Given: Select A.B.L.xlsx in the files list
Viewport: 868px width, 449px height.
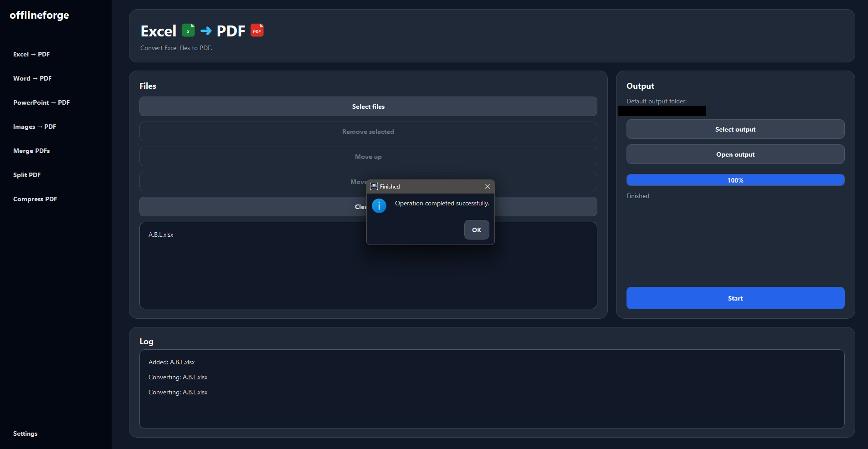Looking at the screenshot, I should point(161,235).
